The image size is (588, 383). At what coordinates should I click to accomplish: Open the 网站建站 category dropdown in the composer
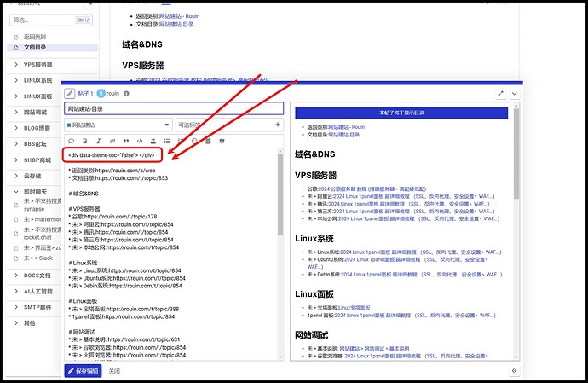pos(118,125)
